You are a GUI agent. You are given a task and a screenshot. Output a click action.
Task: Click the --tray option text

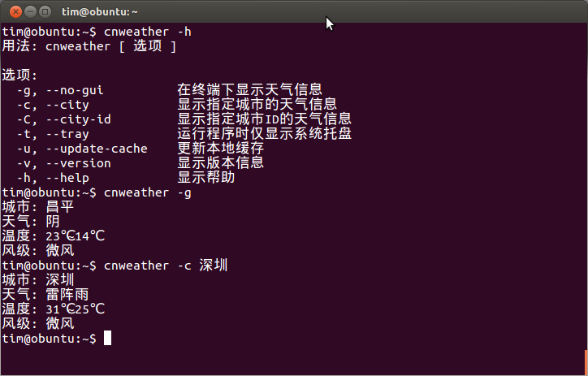coord(67,134)
